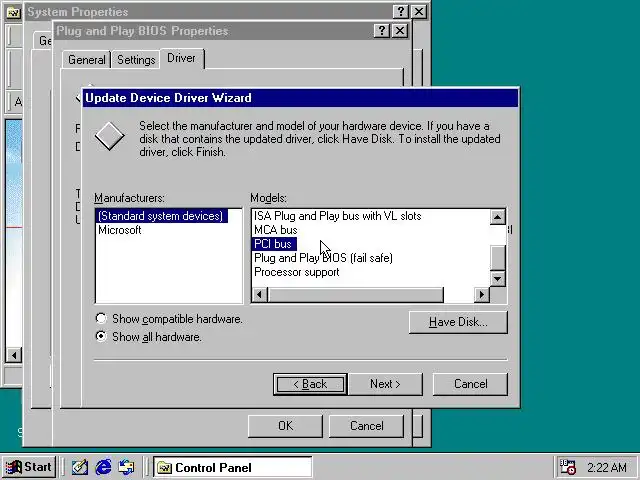Image resolution: width=640 pixels, height=480 pixels.
Task: Click Models list scroll right arrow
Action: click(482, 294)
